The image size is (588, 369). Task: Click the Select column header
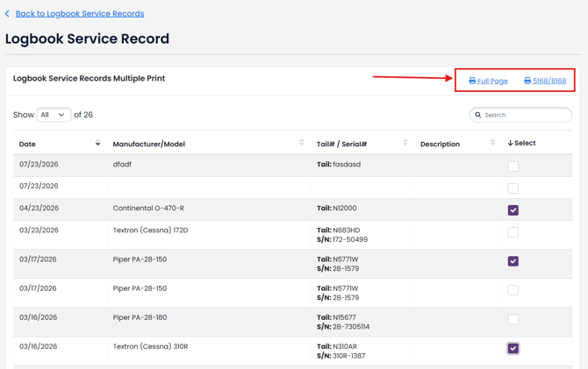(521, 143)
